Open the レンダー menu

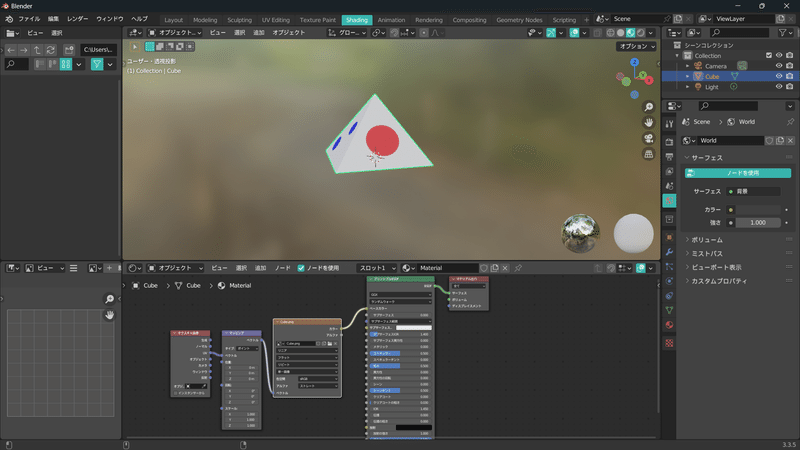point(78,19)
